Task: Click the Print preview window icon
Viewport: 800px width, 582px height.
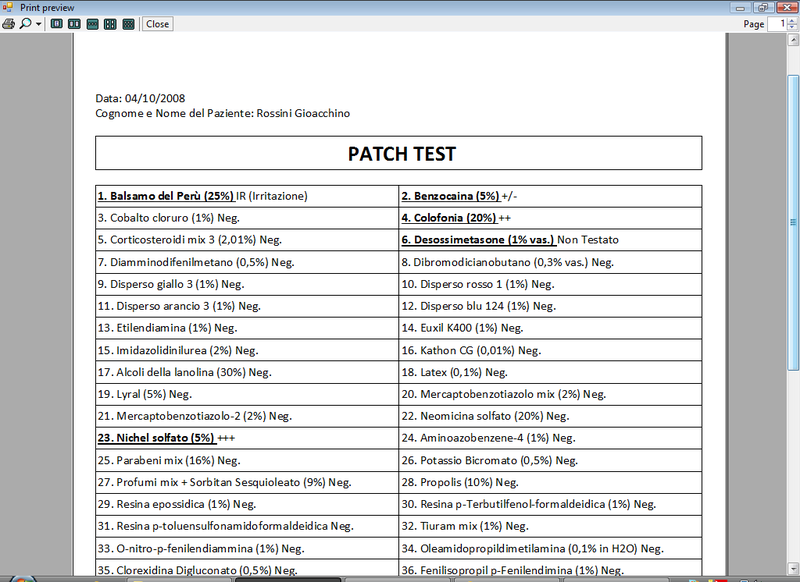Action: click(x=7, y=7)
